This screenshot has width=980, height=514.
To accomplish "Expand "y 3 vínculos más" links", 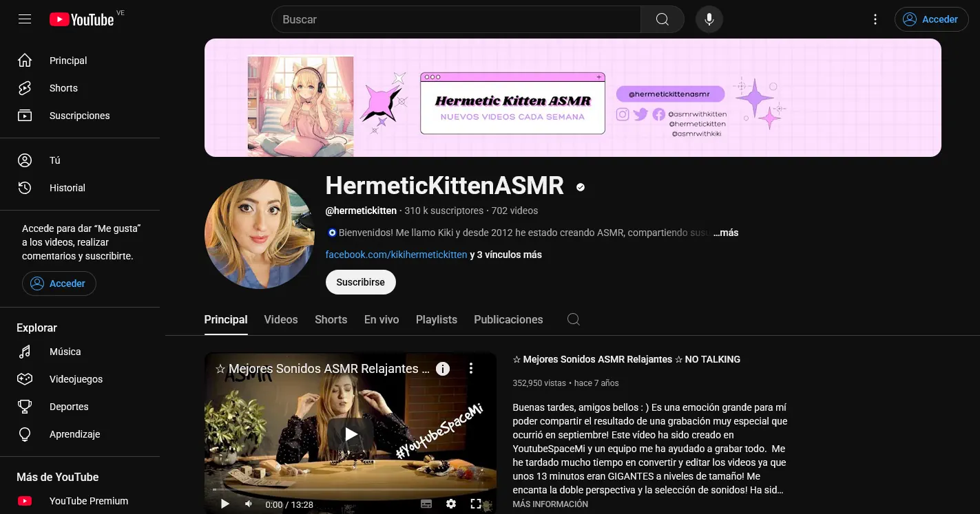I will (x=505, y=255).
